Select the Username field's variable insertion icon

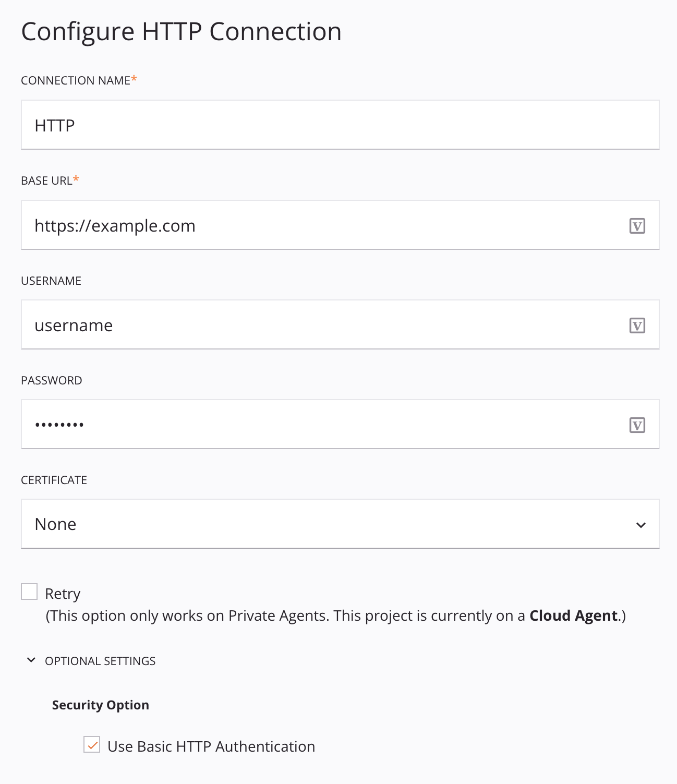(x=637, y=324)
